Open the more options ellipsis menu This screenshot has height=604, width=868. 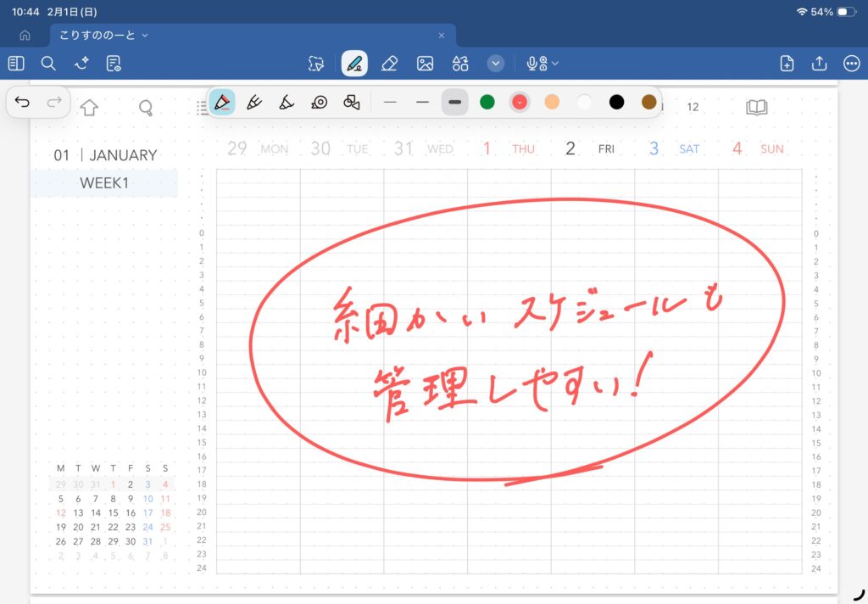(x=852, y=64)
